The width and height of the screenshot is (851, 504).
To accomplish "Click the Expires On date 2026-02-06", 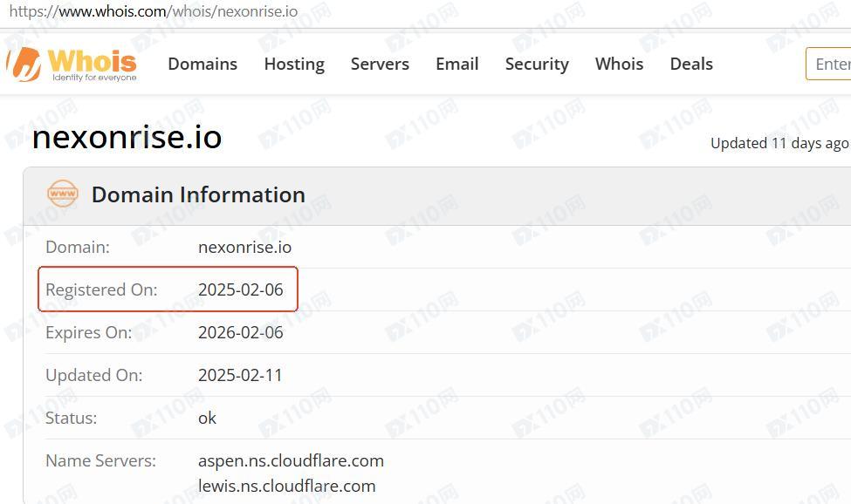I will 241,332.
